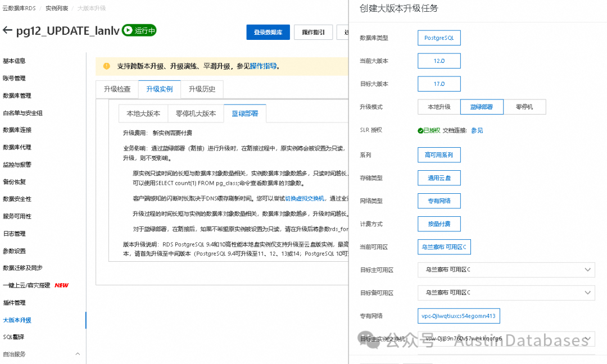The width and height of the screenshot is (607, 364).
Task: Open 白名单与安全组 in the sidebar
Action: (x=23, y=113)
